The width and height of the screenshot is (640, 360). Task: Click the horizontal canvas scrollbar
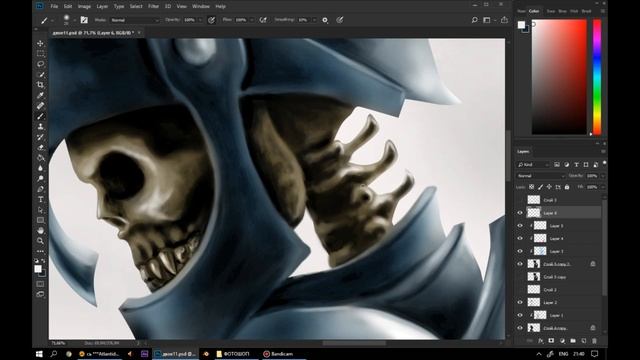tap(354, 343)
